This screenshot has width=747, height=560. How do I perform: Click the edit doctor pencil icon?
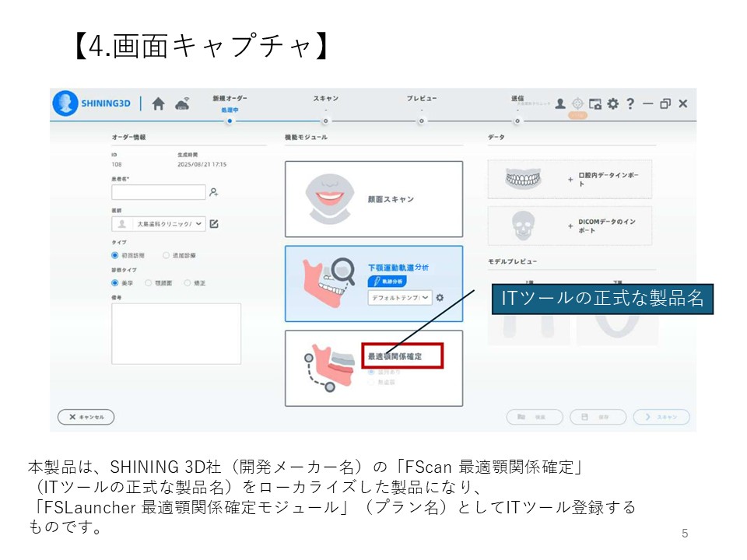coord(214,224)
